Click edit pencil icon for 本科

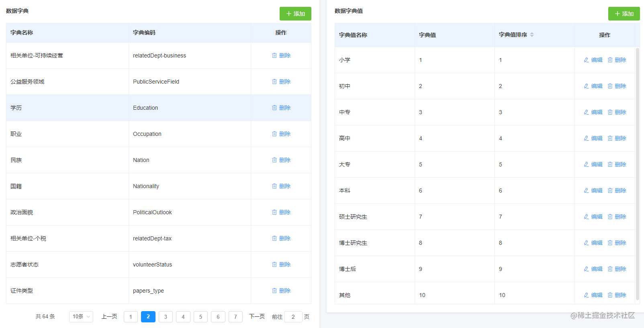click(586, 191)
